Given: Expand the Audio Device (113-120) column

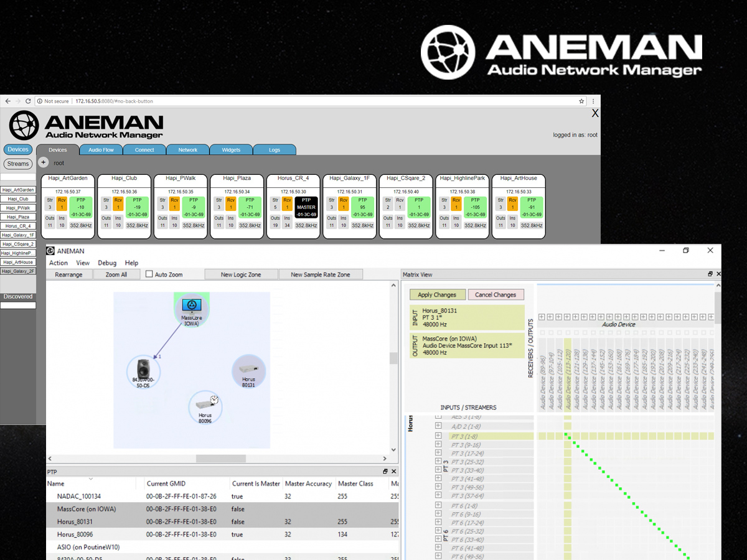Looking at the screenshot, I should (567, 317).
